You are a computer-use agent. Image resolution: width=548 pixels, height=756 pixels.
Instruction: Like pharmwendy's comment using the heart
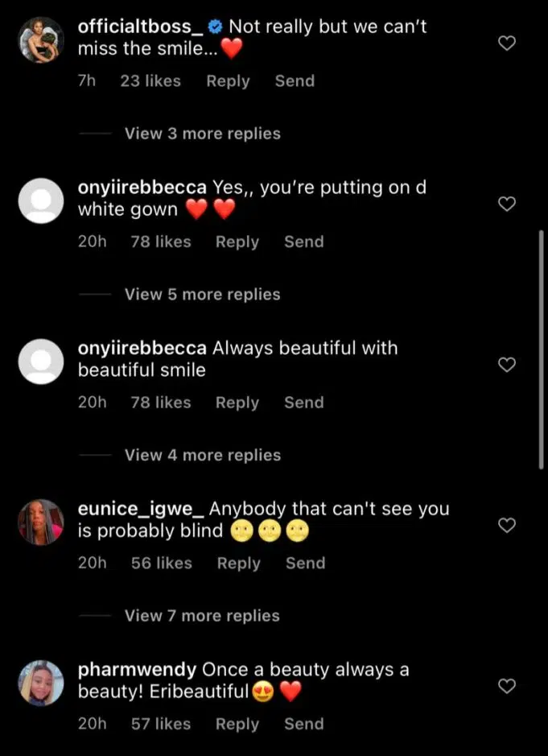[507, 687]
